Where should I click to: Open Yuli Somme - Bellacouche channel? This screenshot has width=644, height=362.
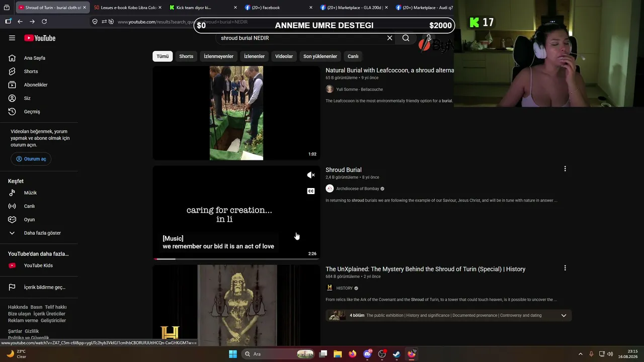[x=359, y=89]
